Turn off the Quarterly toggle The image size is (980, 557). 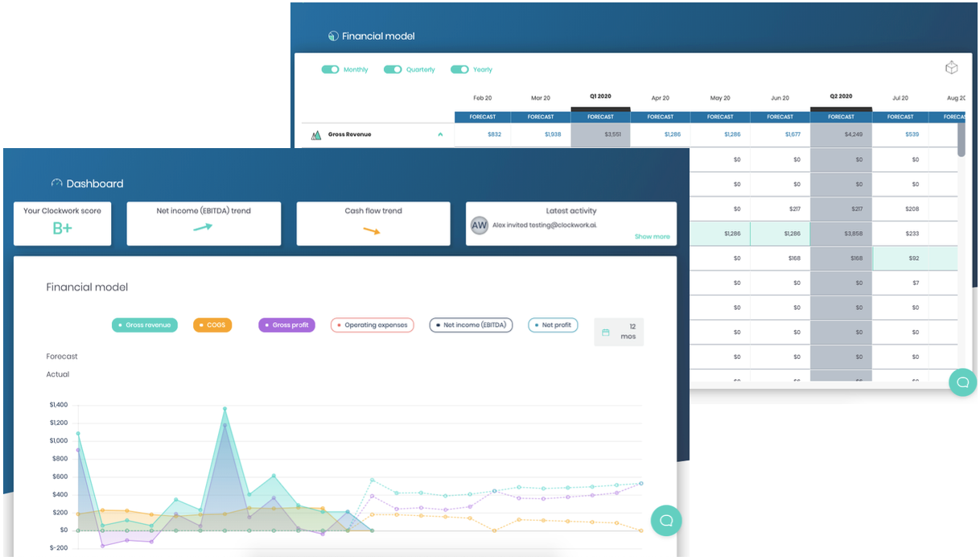coord(393,69)
